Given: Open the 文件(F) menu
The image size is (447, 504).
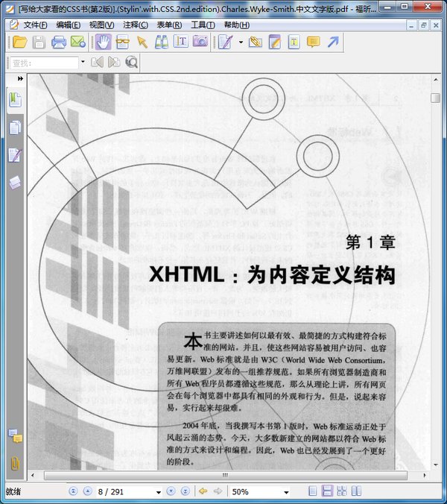Looking at the screenshot, I should coord(35,25).
